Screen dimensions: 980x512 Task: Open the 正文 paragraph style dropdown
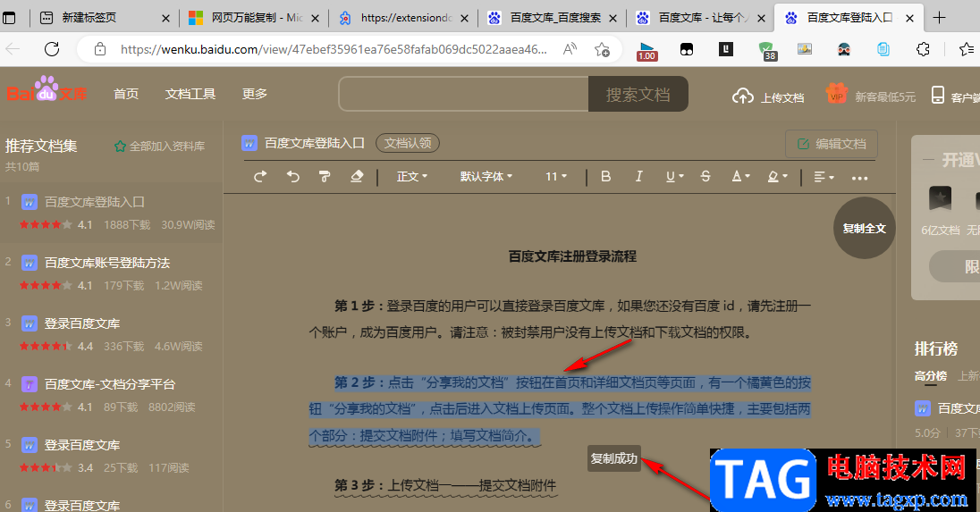click(x=412, y=177)
